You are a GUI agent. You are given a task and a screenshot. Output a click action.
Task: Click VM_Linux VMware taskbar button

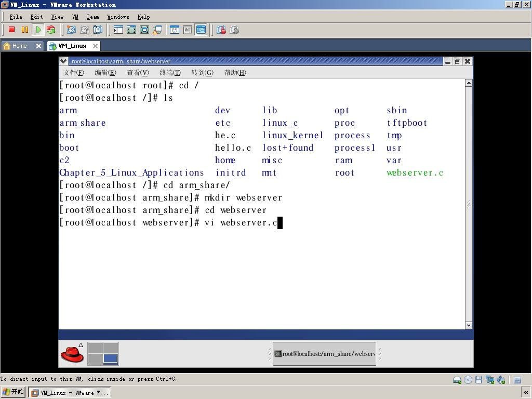click(70, 393)
